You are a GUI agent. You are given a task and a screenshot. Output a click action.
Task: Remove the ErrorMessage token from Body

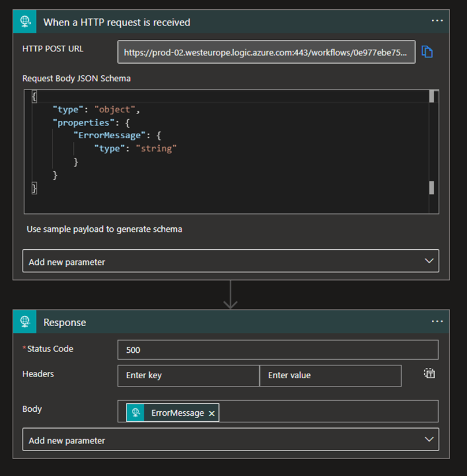pos(212,412)
